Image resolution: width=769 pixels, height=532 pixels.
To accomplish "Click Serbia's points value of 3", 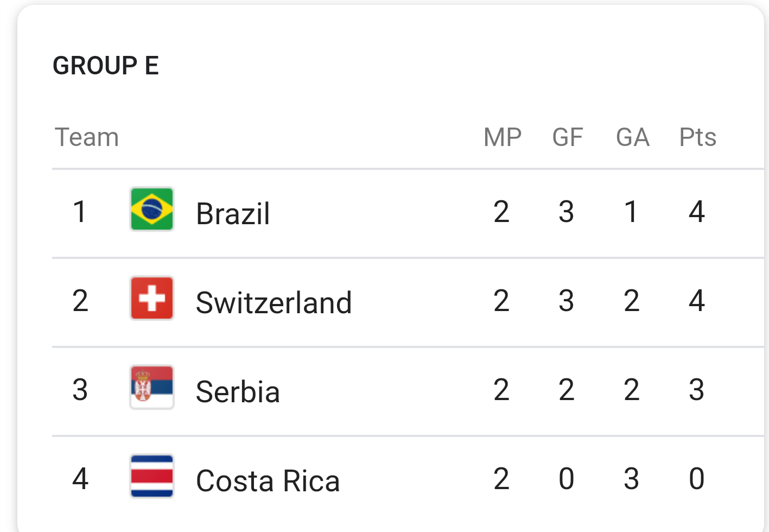I will (697, 389).
